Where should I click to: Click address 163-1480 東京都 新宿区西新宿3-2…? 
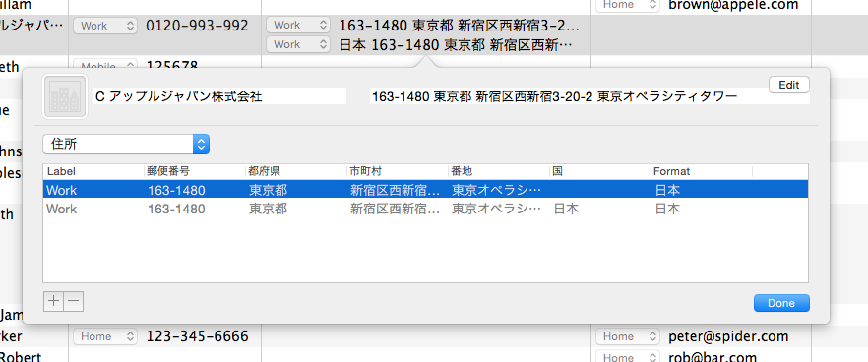(x=460, y=26)
